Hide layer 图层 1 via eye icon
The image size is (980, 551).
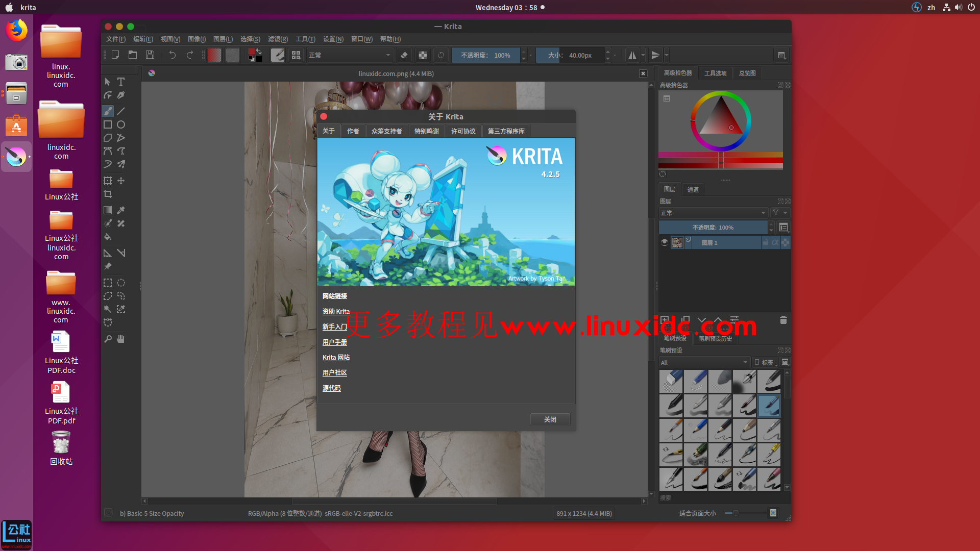664,242
